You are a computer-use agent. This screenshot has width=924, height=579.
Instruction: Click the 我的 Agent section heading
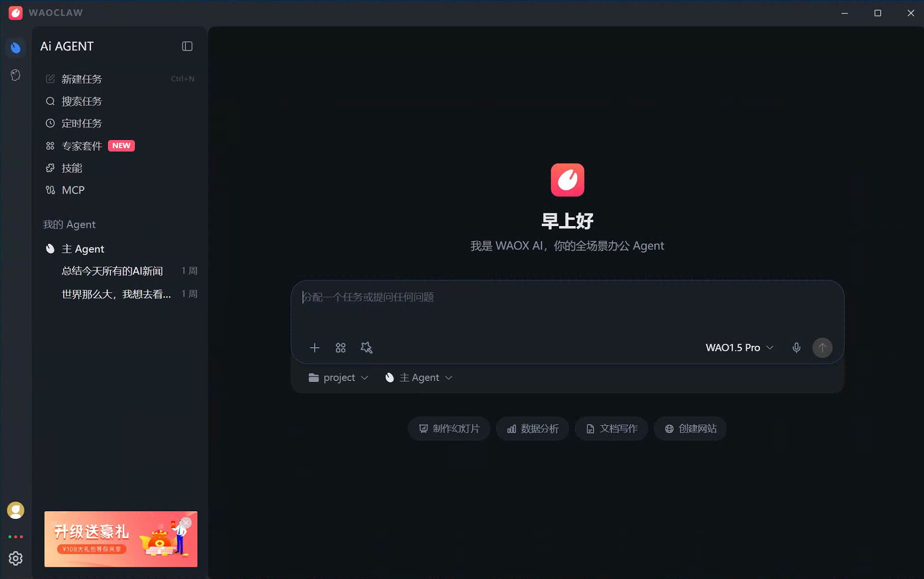tap(69, 225)
